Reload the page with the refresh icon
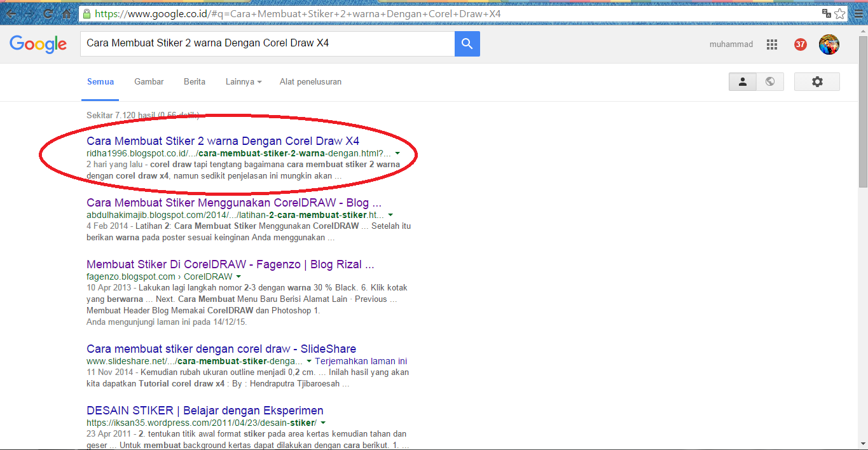The image size is (868, 450). pos(48,13)
